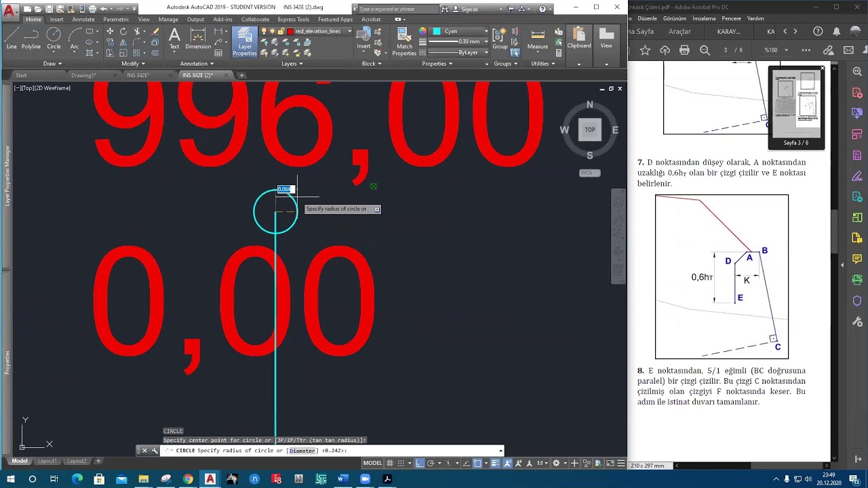Toggle annotation visibility in status bar
Screen dimensions: 868x488
508,463
